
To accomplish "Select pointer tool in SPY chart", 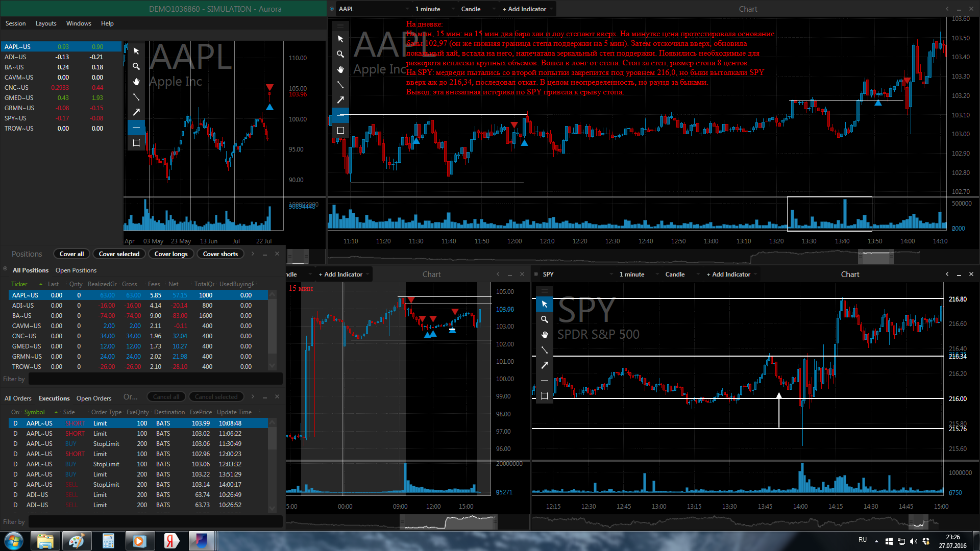I will (545, 304).
